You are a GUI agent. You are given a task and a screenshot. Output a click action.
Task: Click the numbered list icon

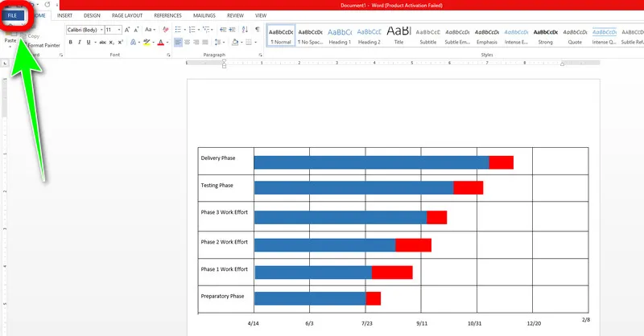point(192,30)
